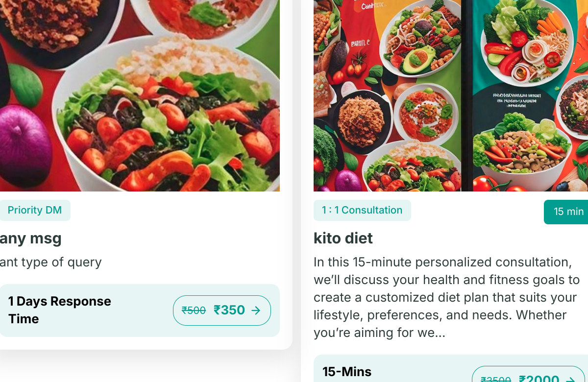Select the ₹350 discounted price
Viewport: 588px width, 382px height.
[229, 310]
